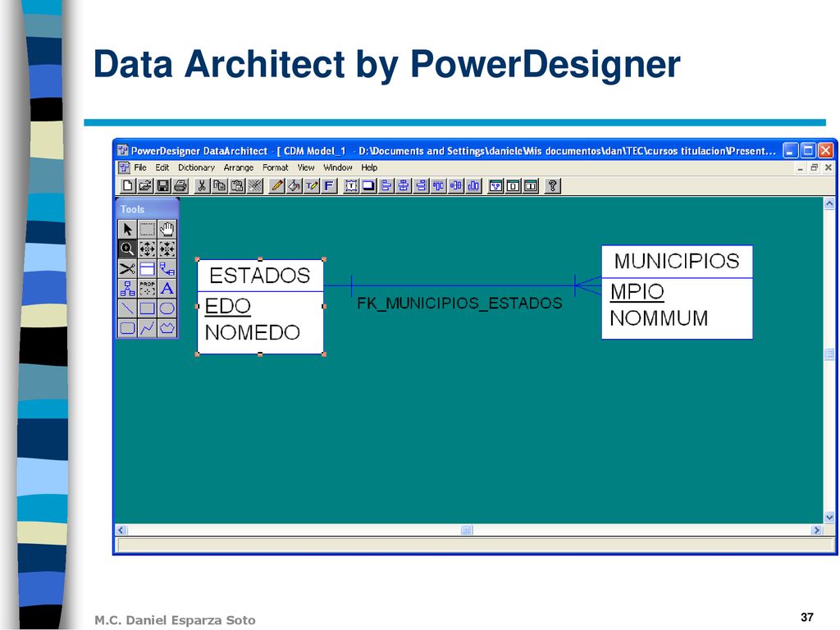The height and width of the screenshot is (630, 840).
Task: Click the question mark help icon
Action: [x=552, y=186]
